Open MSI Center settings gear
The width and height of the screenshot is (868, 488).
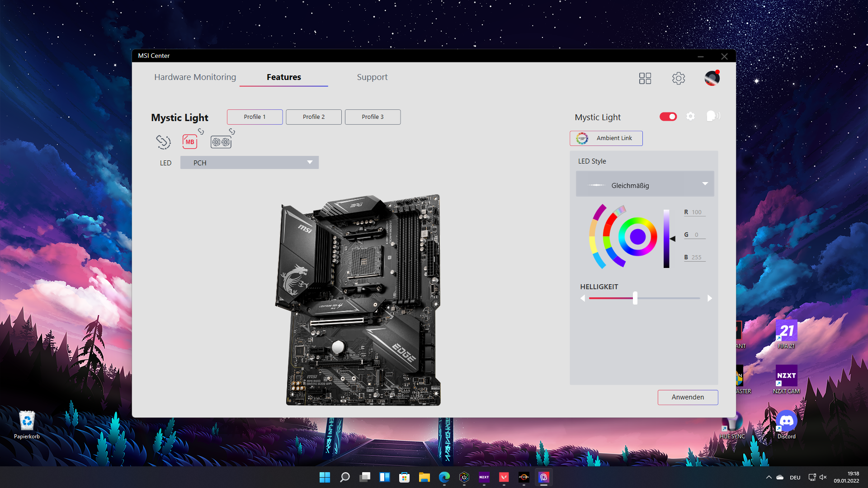678,78
